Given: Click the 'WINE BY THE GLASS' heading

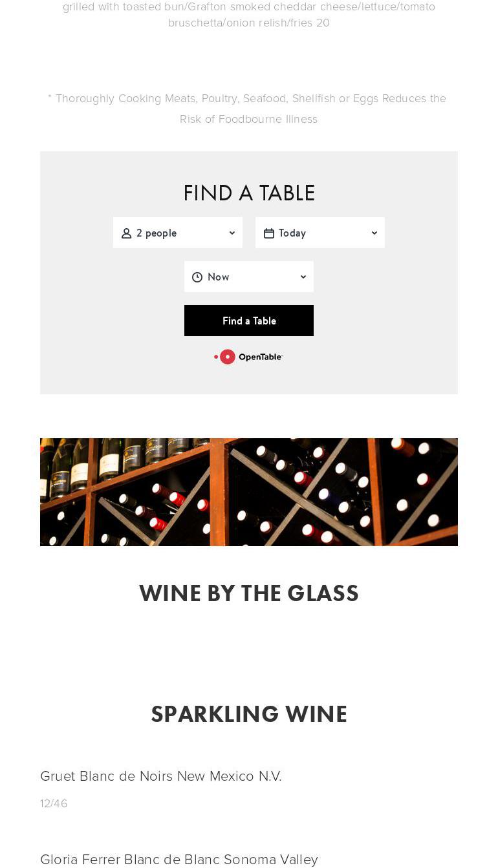Looking at the screenshot, I should [249, 593].
